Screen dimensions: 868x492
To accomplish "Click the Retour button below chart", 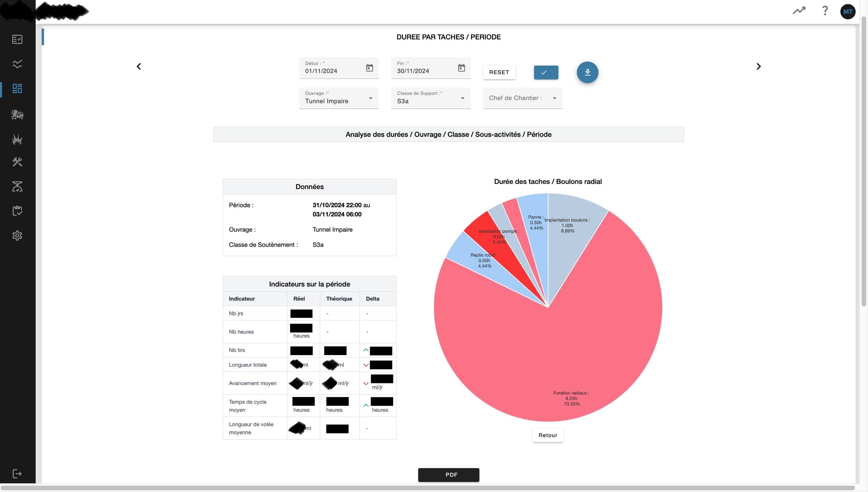I will coord(548,435).
